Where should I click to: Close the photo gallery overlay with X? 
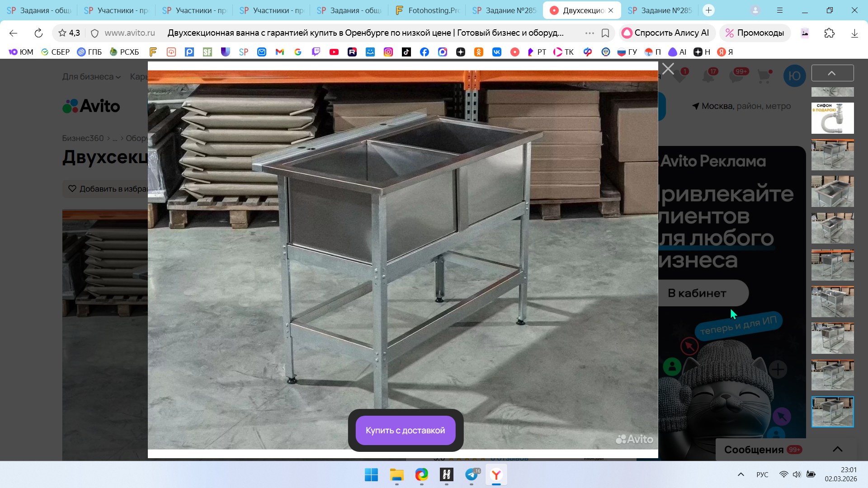pos(668,69)
